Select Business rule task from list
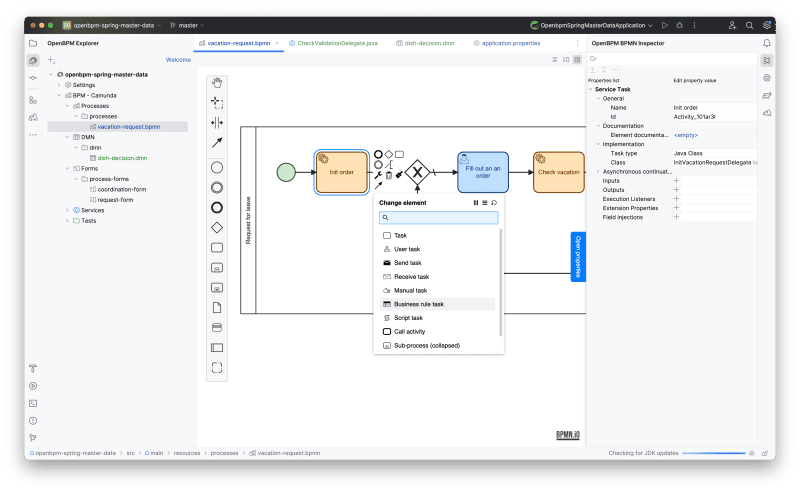Image resolution: width=800 pixels, height=492 pixels. (x=418, y=304)
